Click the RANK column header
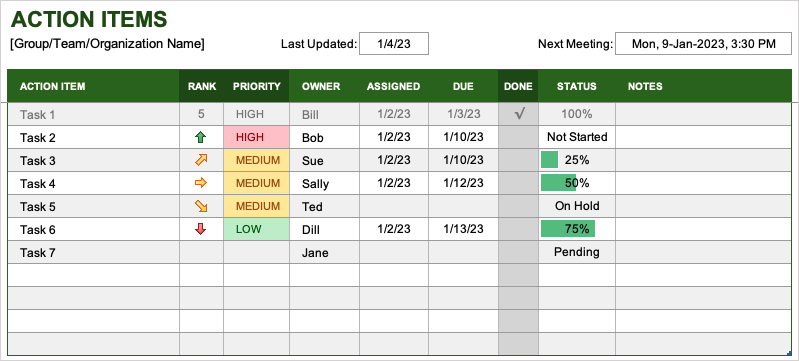This screenshot has height=361, width=799. 201,86
